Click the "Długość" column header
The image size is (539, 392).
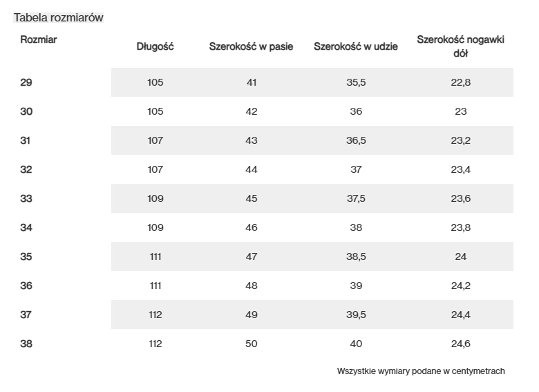coord(155,47)
